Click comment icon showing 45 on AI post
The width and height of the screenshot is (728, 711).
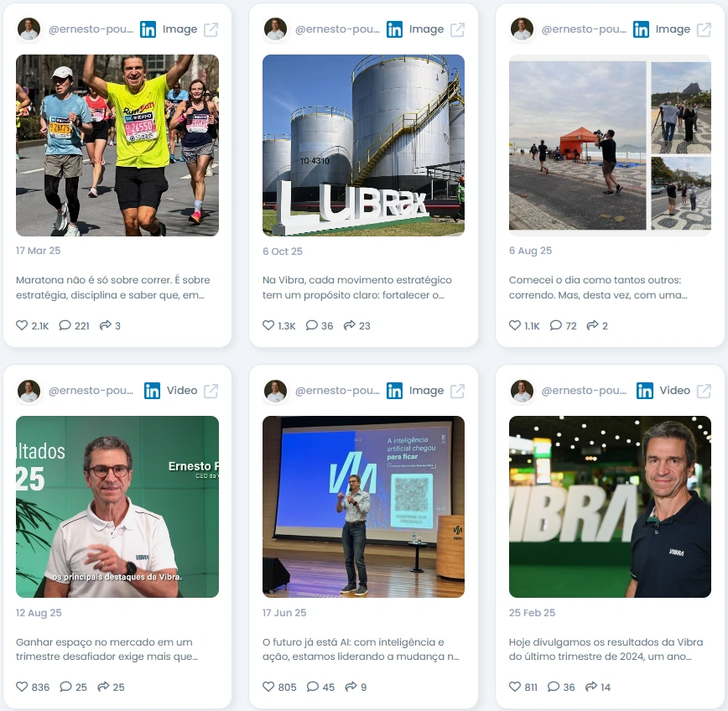coord(313,687)
